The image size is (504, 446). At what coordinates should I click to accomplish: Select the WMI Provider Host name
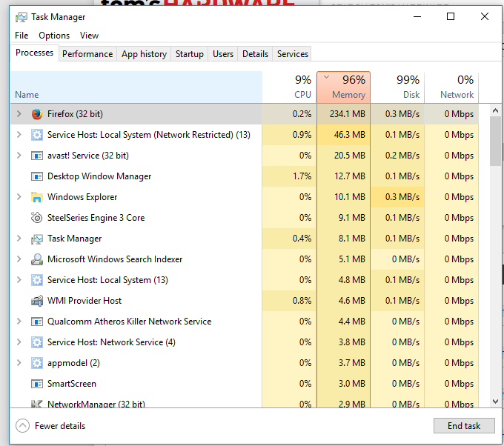pos(84,301)
